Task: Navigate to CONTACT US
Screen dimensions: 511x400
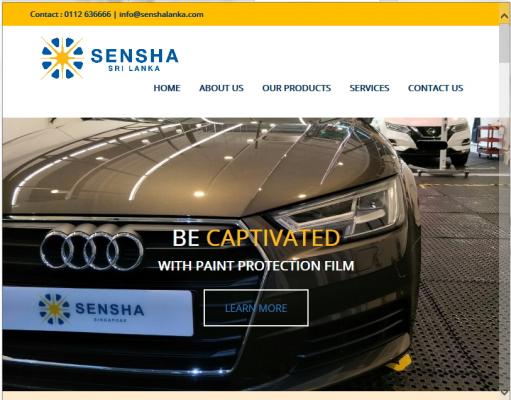Action: (435, 88)
